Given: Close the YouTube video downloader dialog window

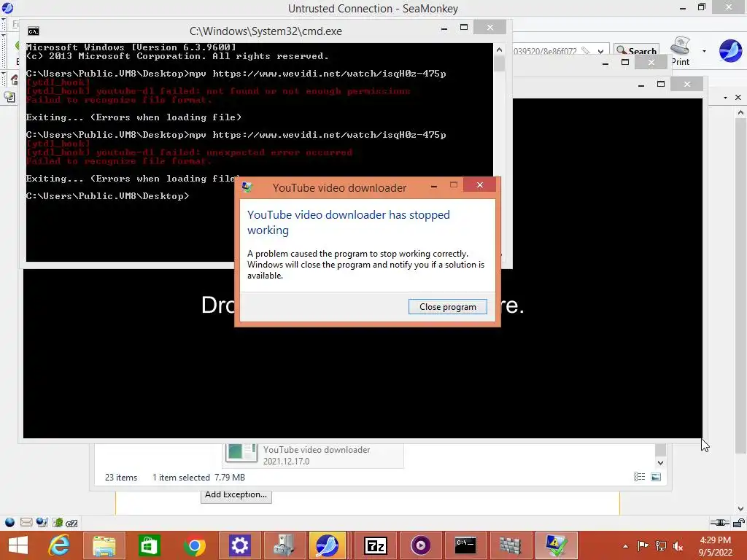Looking at the screenshot, I should coord(480,184).
